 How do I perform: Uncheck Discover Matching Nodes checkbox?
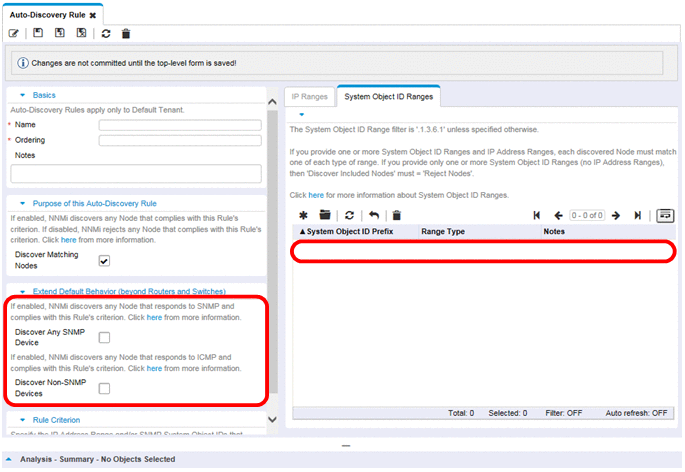(104, 261)
